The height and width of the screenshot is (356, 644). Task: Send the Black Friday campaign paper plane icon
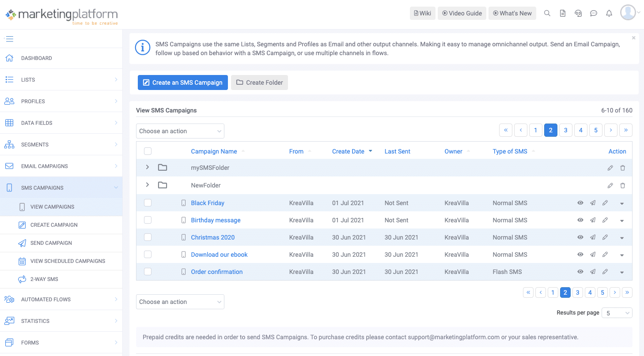click(x=593, y=203)
